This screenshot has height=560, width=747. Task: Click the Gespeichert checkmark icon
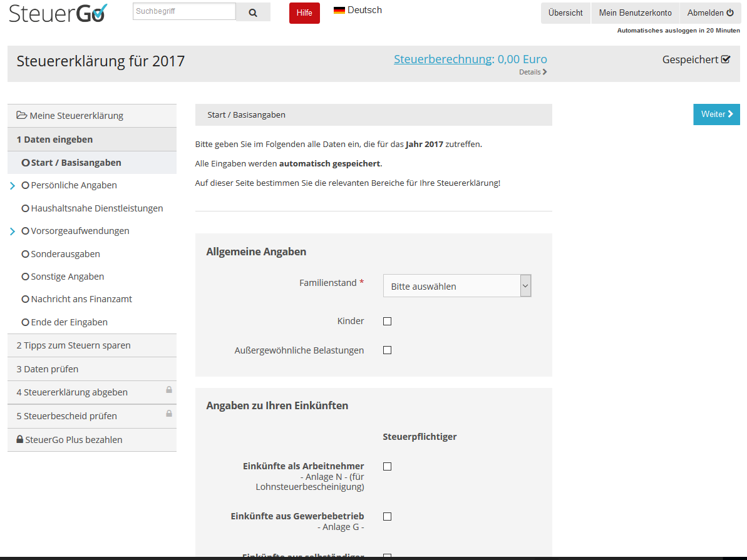[x=726, y=59]
